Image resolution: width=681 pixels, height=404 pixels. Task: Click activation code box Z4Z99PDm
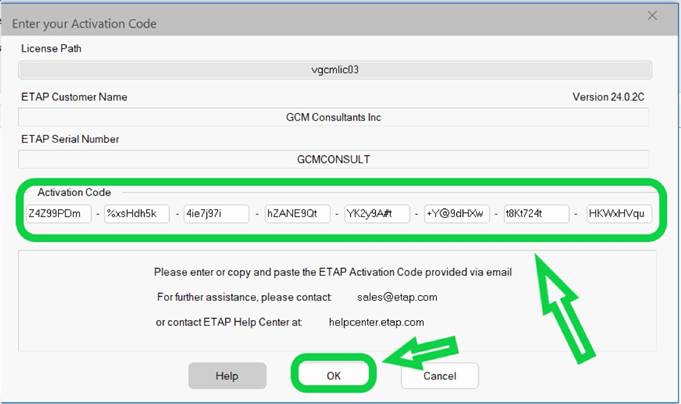click(59, 214)
